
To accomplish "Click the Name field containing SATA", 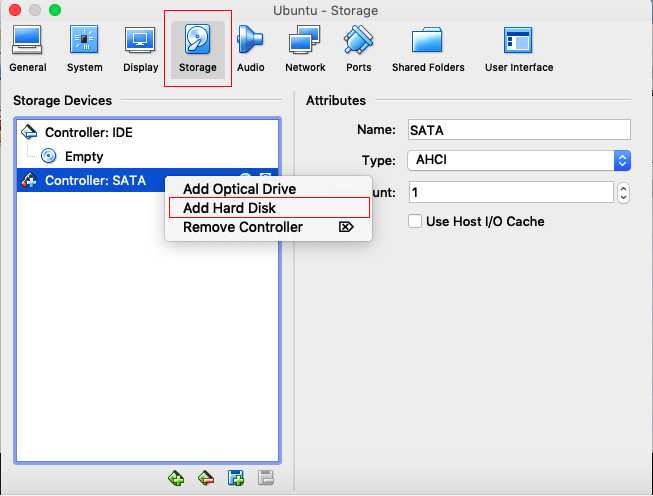I will (x=519, y=130).
